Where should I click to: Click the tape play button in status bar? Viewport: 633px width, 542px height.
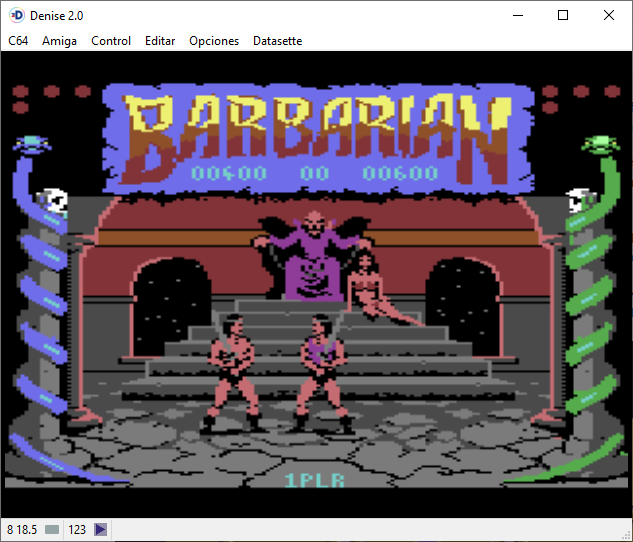pos(101,529)
